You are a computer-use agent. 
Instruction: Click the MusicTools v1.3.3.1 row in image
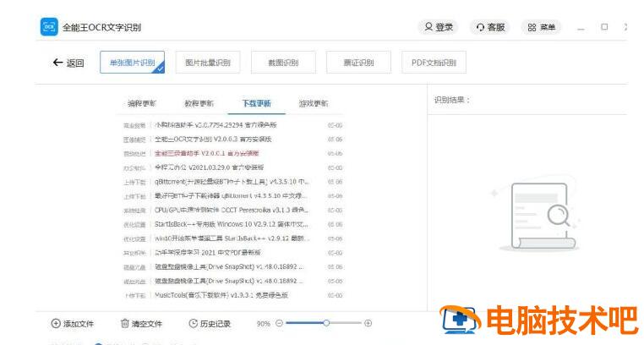(232, 295)
